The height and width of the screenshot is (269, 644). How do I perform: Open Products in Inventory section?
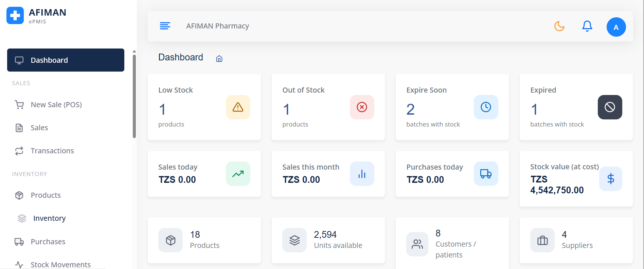pos(66,195)
